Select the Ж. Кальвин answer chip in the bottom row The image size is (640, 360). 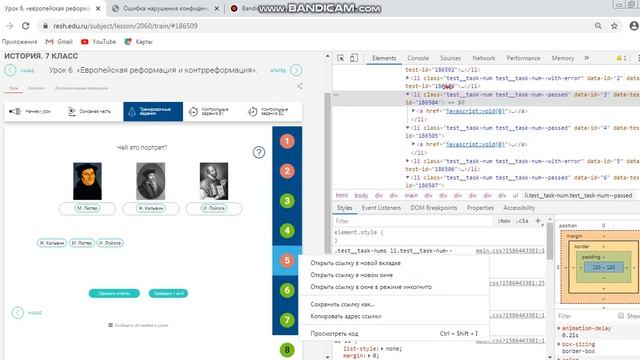(x=52, y=243)
